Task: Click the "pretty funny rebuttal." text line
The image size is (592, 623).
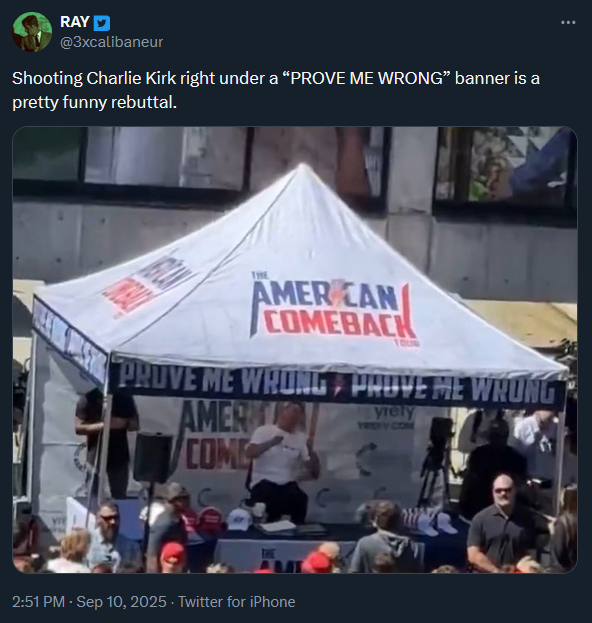Action: pos(95,103)
